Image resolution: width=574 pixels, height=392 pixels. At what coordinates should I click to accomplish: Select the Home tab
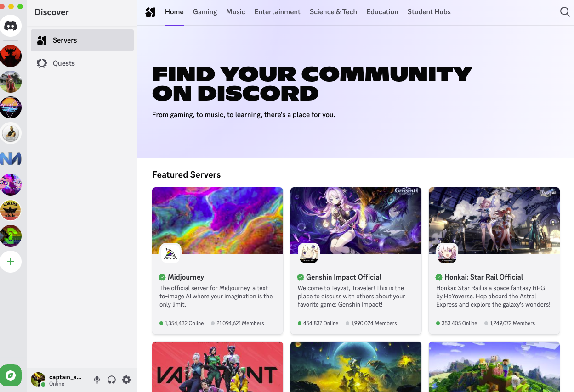174,12
